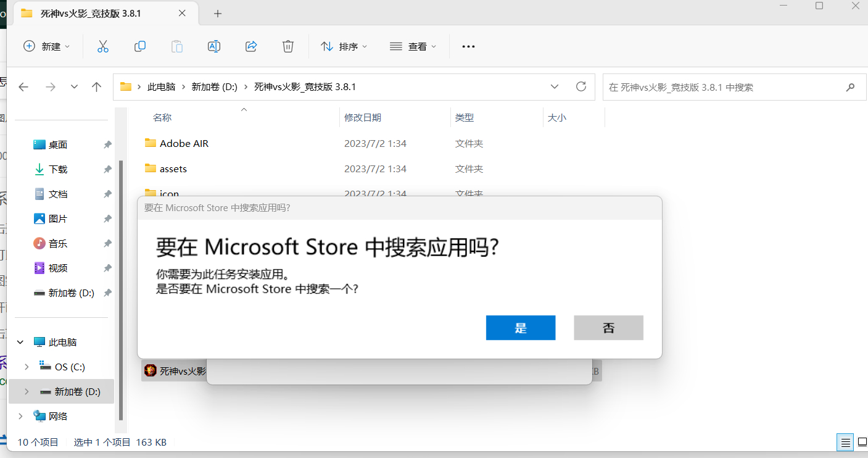Viewport: 868px width, 458px height.
Task: Click the pin icon next to 音乐
Action: [107, 243]
